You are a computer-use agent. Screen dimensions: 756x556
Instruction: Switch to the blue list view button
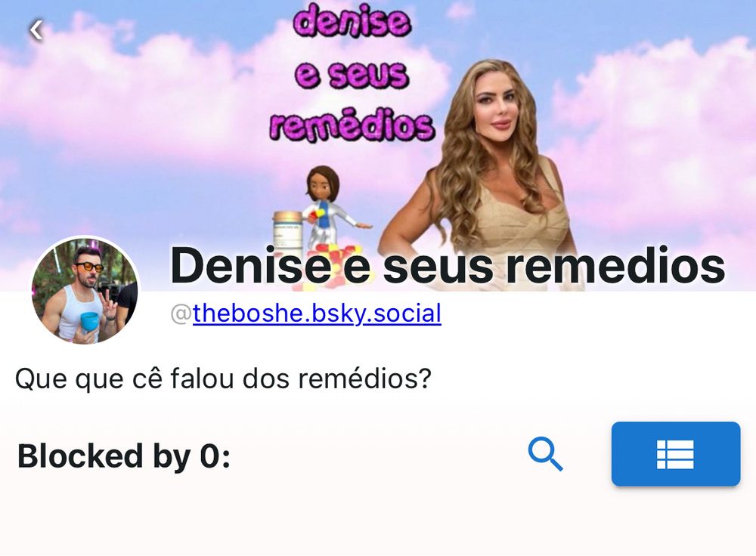coord(675,454)
